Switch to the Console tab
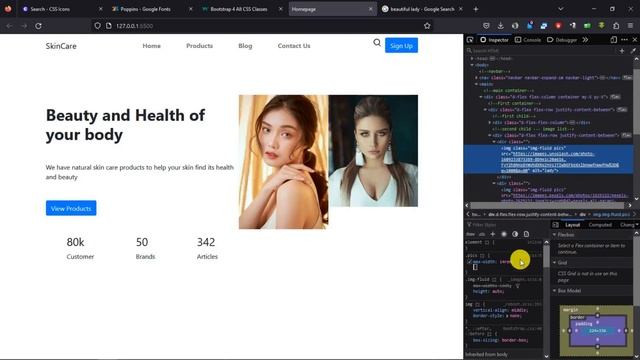The height and width of the screenshot is (360, 640). (x=528, y=40)
